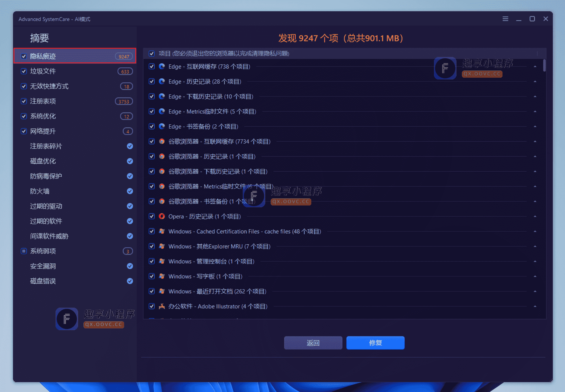This screenshot has width=565, height=392.
Task: Open the hamburger options menu
Action: click(505, 19)
